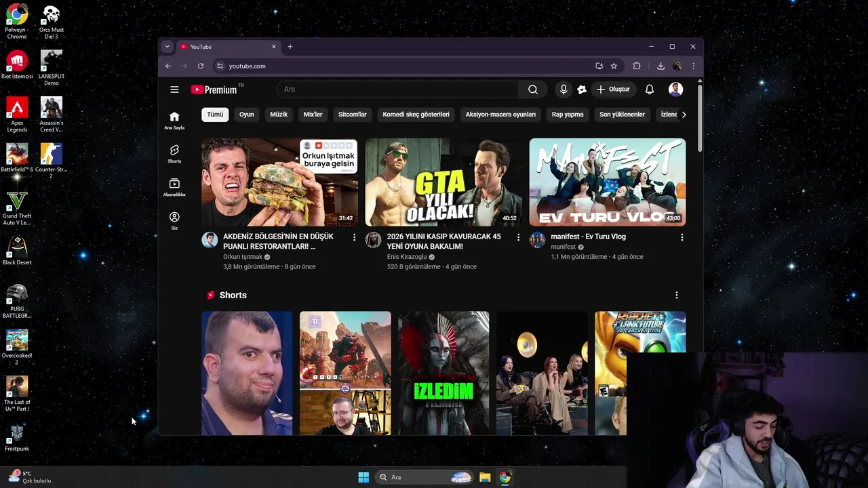This screenshot has height=488, width=868.
Task: Open GTA YILI OLACAK thumbnail
Action: [443, 182]
